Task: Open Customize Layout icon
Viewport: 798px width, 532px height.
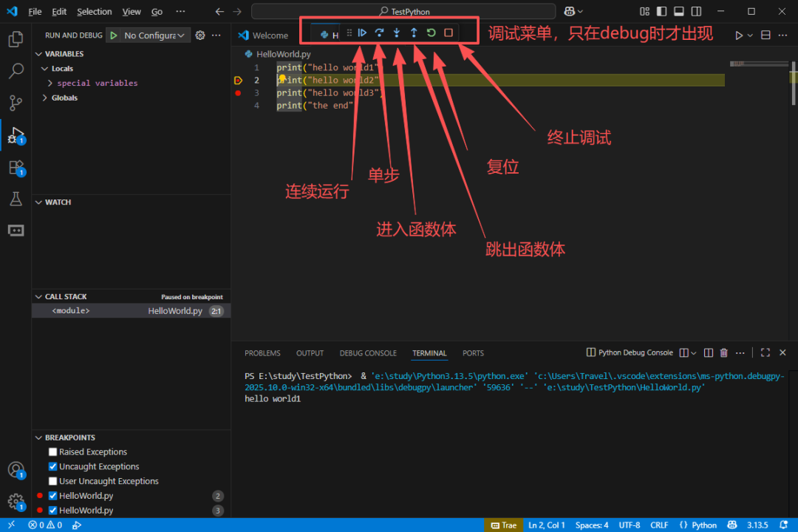Action: click(x=644, y=11)
